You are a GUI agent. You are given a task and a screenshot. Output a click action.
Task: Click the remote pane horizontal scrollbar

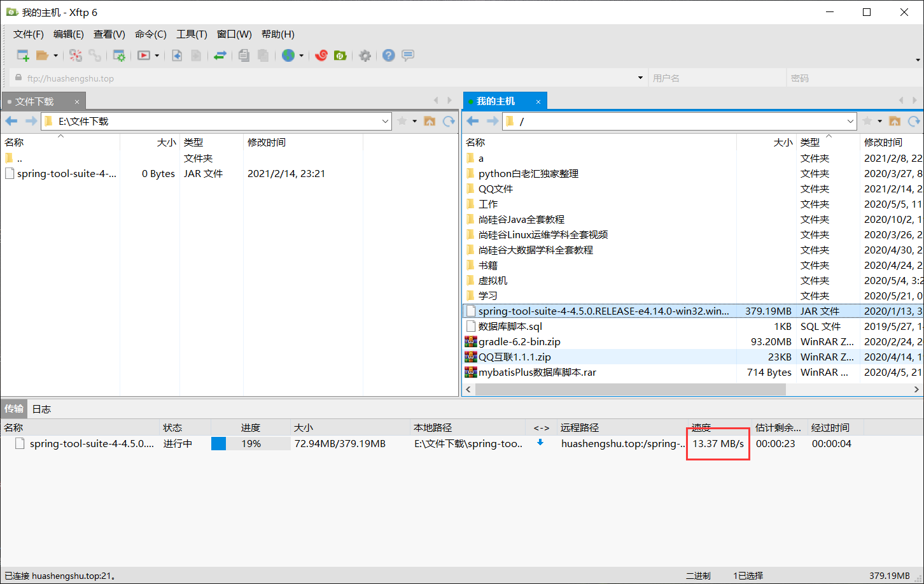tap(630, 389)
